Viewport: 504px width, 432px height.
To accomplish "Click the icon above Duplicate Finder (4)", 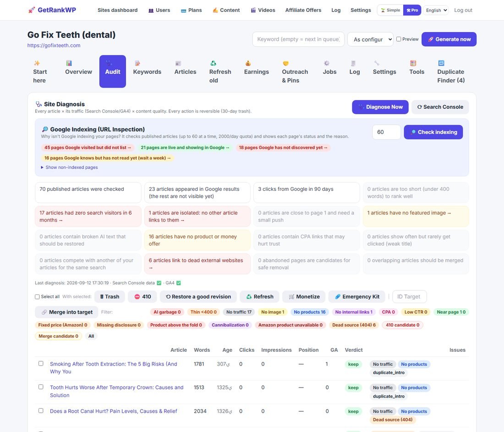I will (441, 63).
